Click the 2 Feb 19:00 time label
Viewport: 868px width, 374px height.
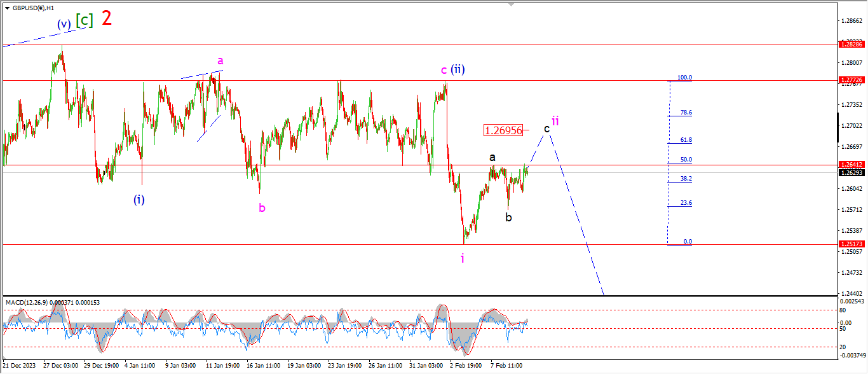pyautogui.click(x=466, y=366)
